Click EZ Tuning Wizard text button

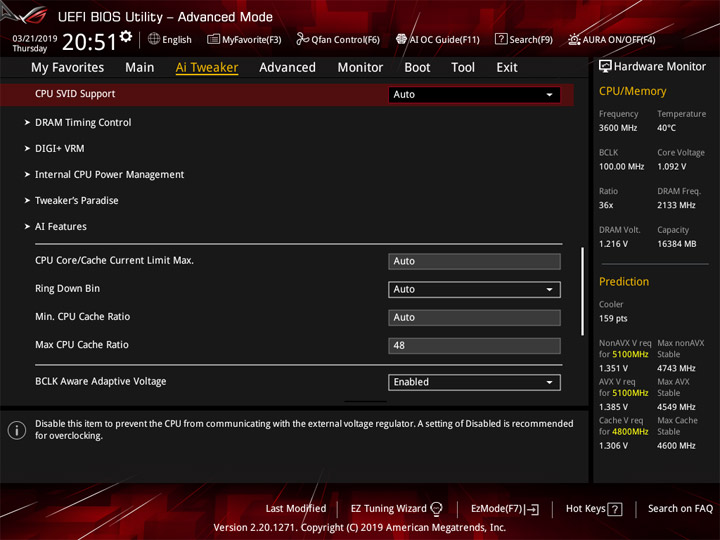[x=388, y=508]
